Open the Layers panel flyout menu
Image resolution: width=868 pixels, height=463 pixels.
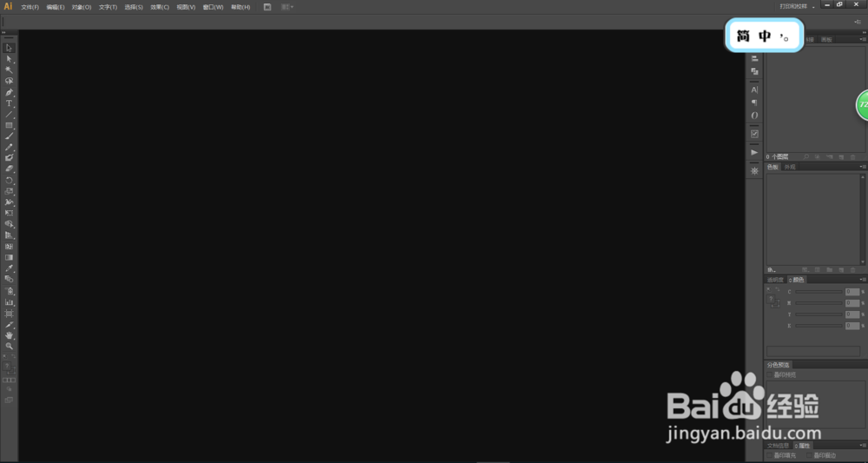863,40
